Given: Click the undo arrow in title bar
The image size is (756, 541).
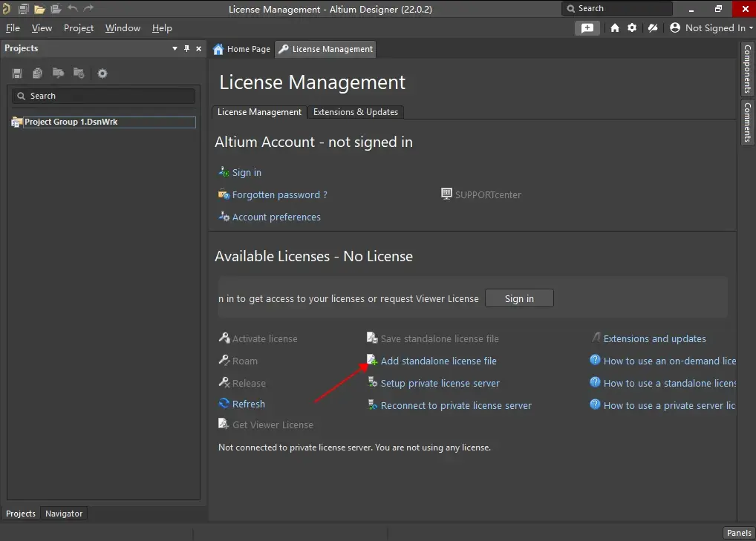Looking at the screenshot, I should (x=73, y=9).
